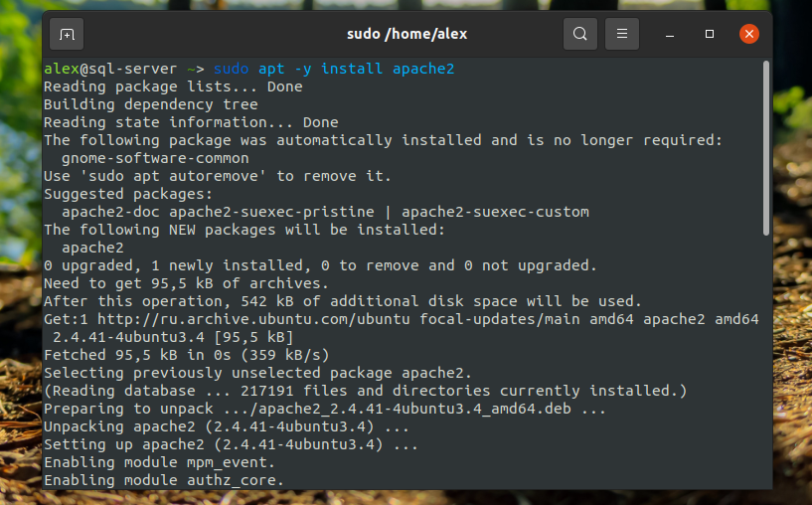Click the 'alex' username in the prompt
Screen dimensions: 812x505
point(61,69)
